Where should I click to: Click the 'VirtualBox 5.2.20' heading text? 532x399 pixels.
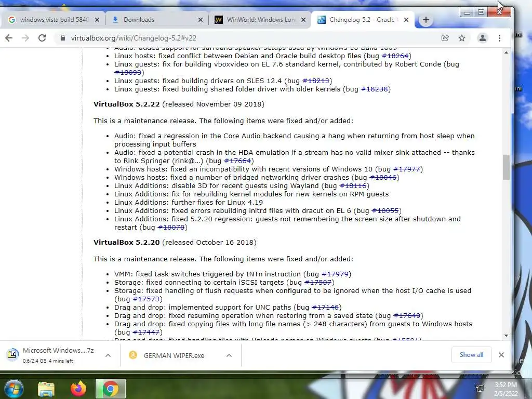[127, 243]
